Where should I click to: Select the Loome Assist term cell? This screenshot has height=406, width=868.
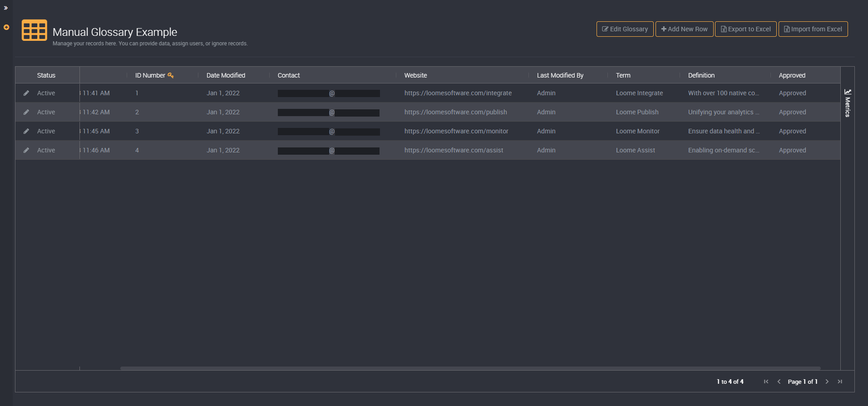tap(636, 150)
